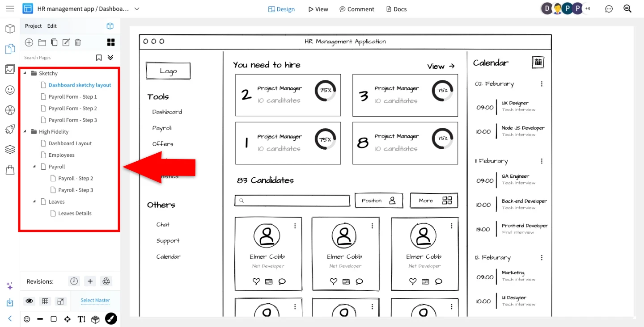Click the blue cube icon beside Edit

110,26
